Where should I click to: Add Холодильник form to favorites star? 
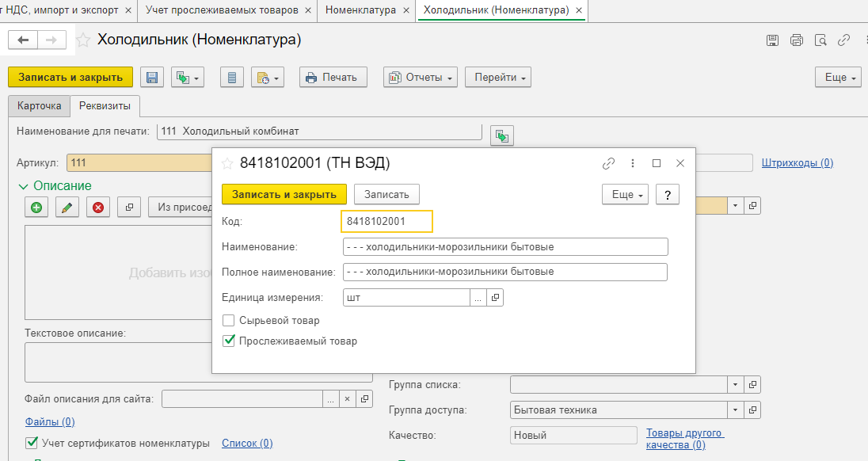click(83, 40)
